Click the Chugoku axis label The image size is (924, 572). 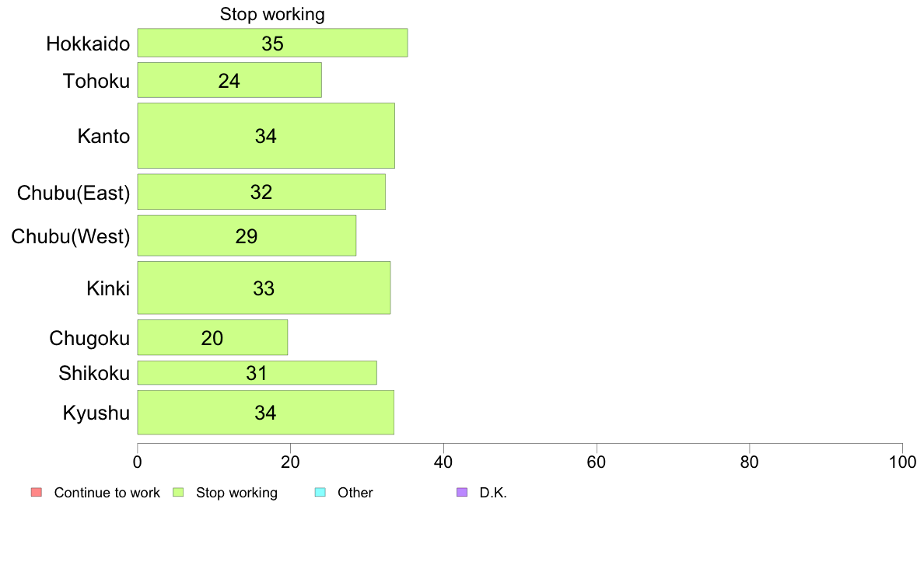click(x=89, y=338)
